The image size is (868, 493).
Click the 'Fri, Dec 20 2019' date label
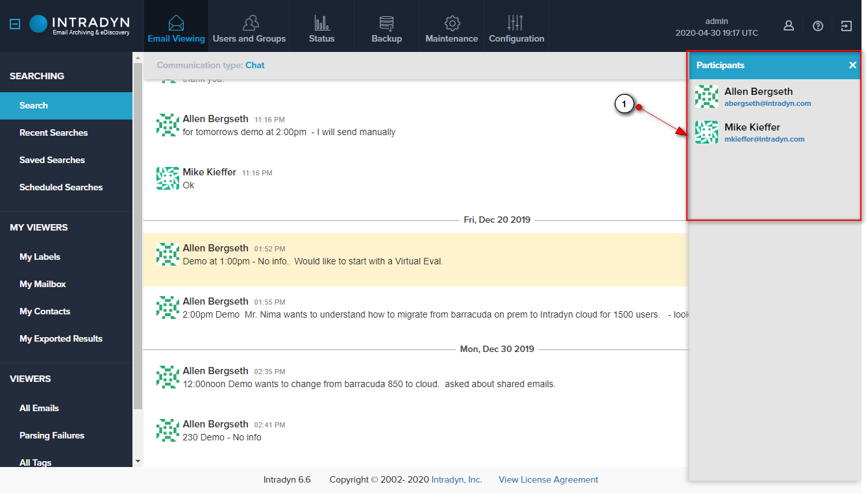tap(497, 220)
